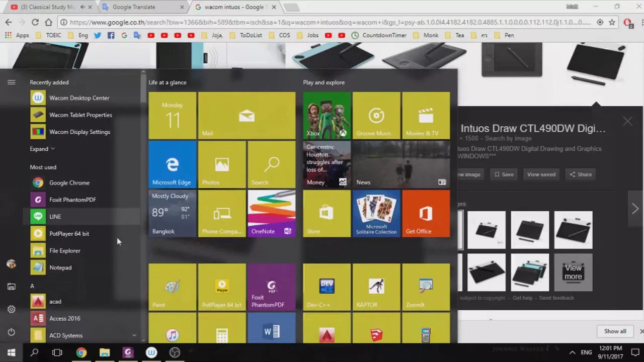Viewport: 644px width, 362px height.
Task: Select the wacom intuos Google tab
Action: tap(236, 7)
